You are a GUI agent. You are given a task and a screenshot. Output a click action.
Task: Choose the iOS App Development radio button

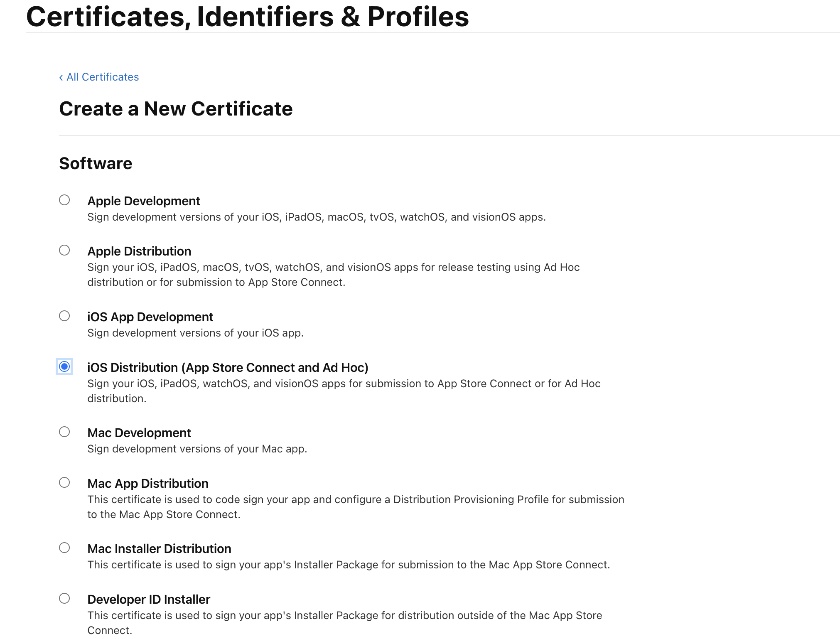[x=64, y=316]
